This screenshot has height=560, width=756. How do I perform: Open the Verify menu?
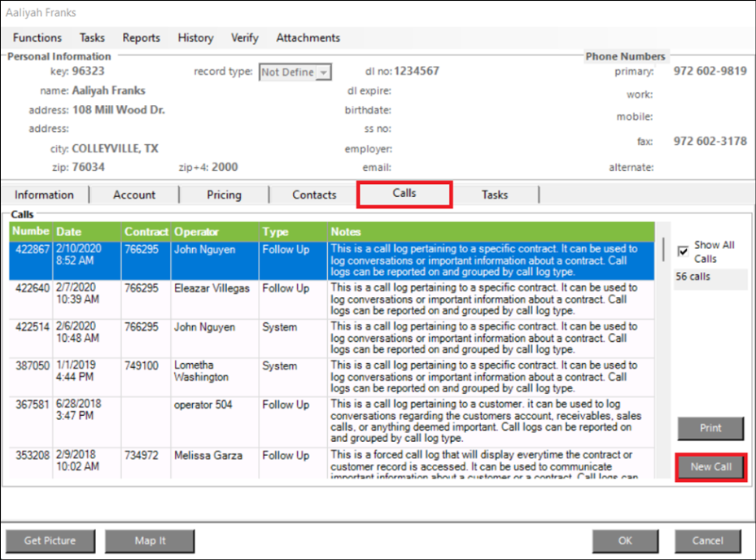tap(245, 37)
